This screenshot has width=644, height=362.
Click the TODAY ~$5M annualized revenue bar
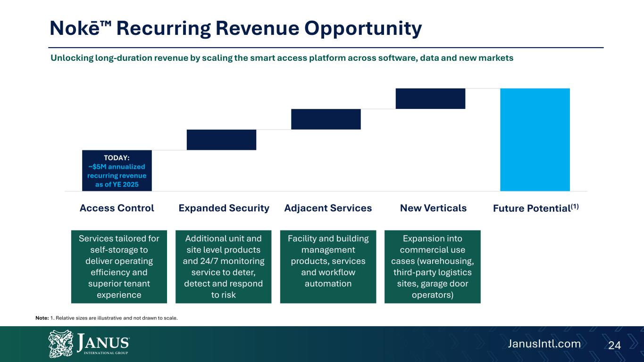pyautogui.click(x=117, y=170)
